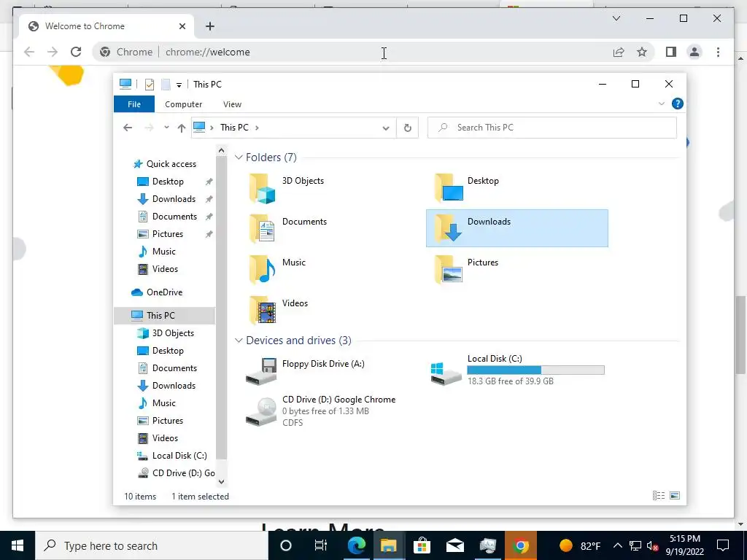Open Chrome tab search dropdown
The width and height of the screenshot is (747, 560).
point(616,18)
